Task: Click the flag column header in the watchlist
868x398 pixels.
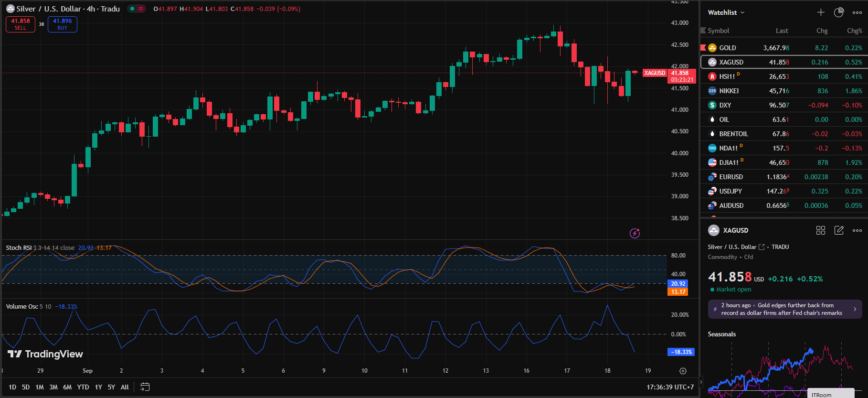Action: click(703, 31)
